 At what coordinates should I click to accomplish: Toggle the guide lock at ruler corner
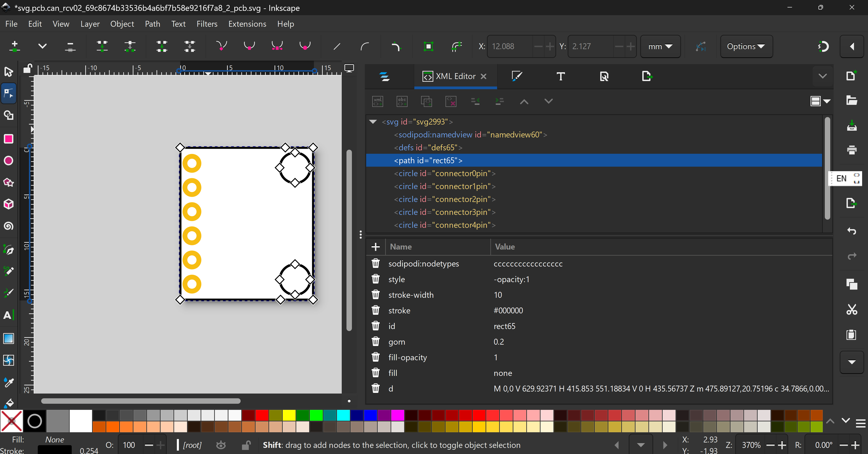point(28,68)
